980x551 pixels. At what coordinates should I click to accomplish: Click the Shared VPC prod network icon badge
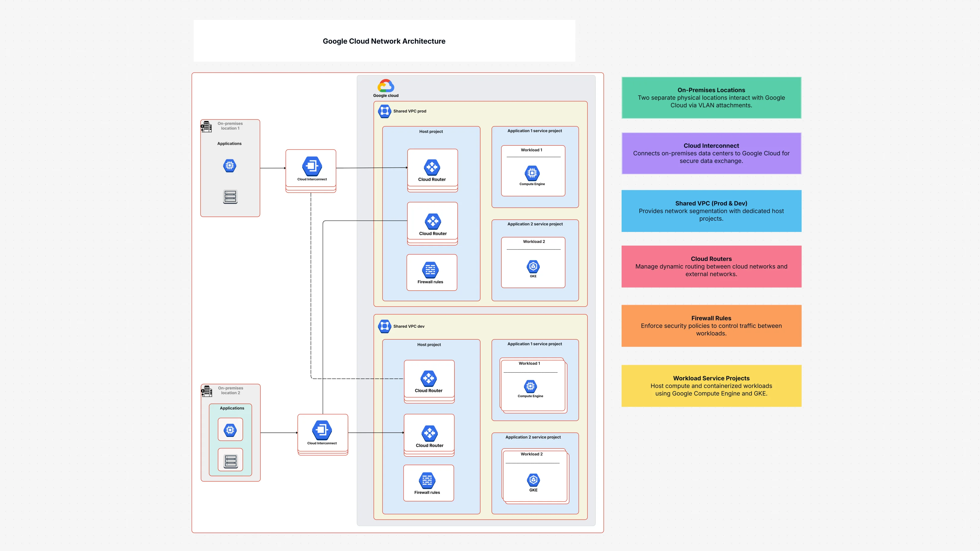tap(385, 111)
